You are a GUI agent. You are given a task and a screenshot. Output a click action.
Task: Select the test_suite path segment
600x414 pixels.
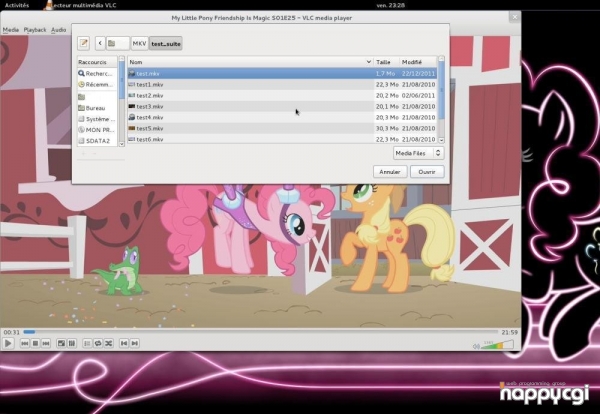point(166,44)
